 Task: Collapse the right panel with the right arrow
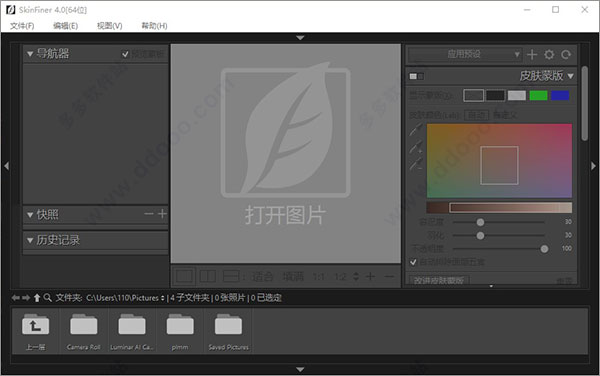(593, 166)
